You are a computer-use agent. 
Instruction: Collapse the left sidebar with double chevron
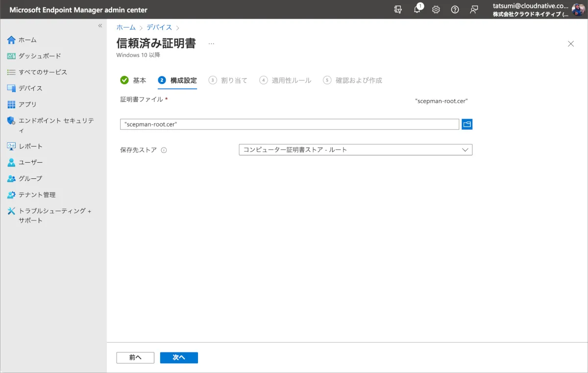coord(100,25)
